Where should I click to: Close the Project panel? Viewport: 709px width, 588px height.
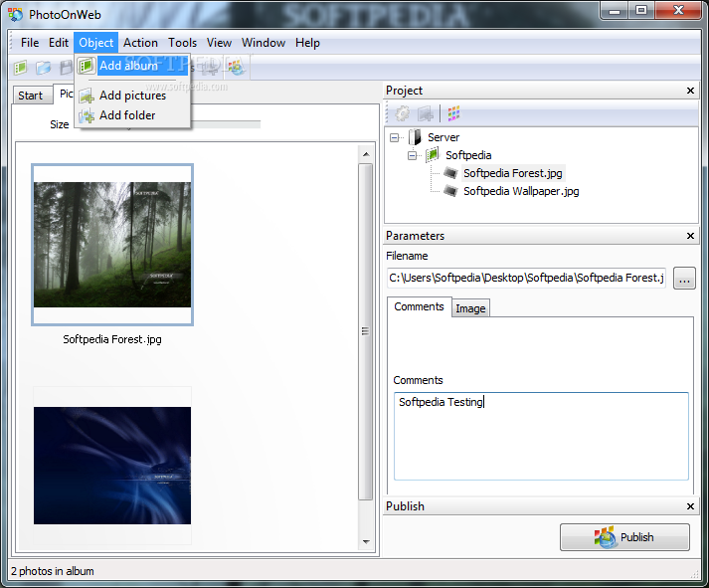690,91
